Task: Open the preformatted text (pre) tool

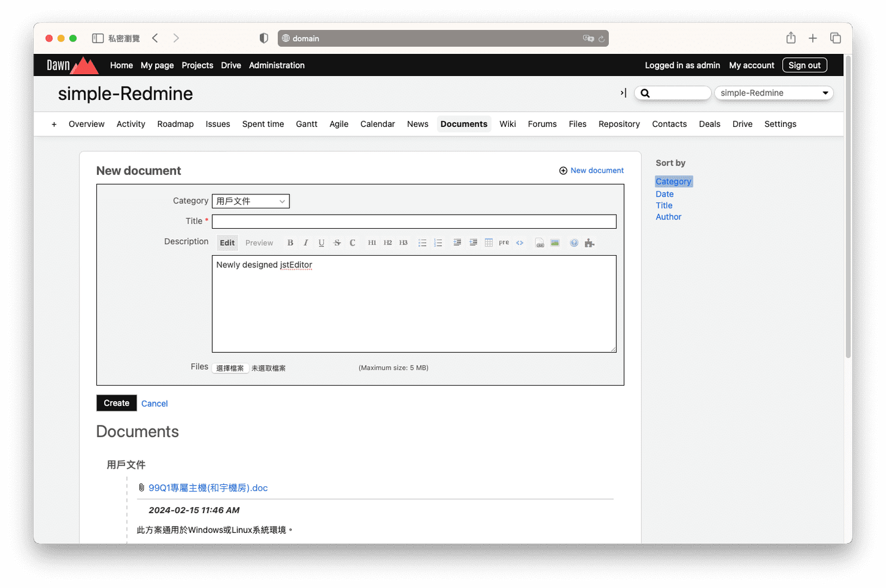Action: (x=503, y=242)
